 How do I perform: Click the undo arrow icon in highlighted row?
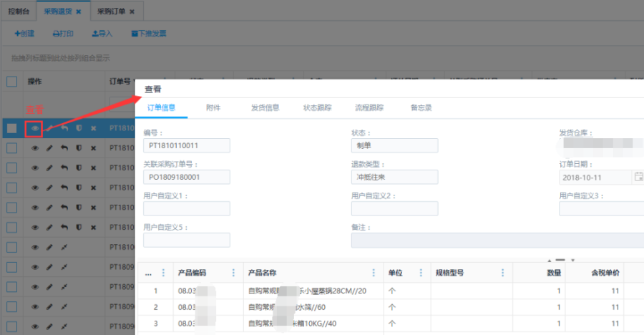(x=64, y=129)
